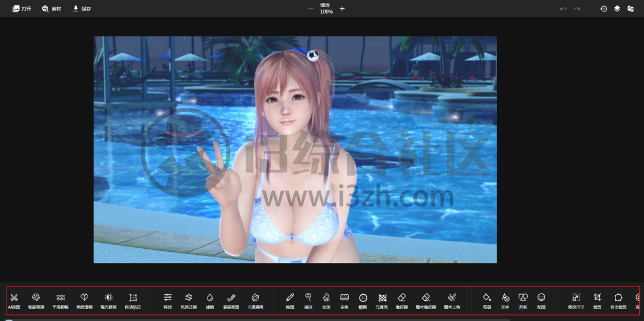Click 保存 to save the image
This screenshot has height=321, width=644.
[82, 8]
